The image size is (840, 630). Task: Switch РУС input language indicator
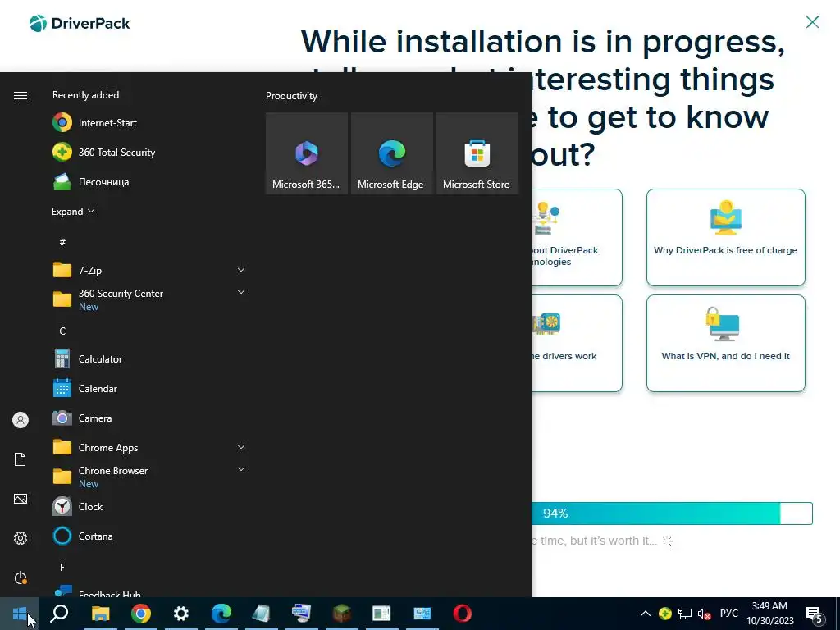click(728, 614)
